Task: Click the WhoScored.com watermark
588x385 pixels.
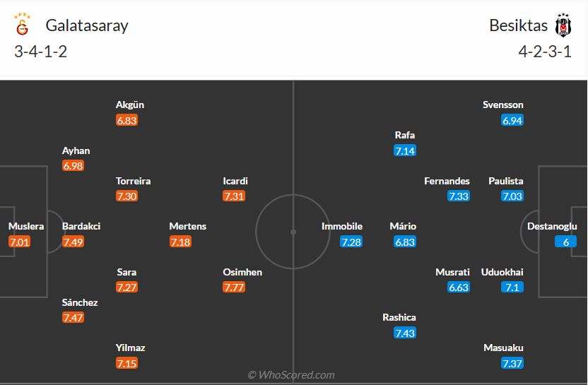Action: [x=290, y=375]
